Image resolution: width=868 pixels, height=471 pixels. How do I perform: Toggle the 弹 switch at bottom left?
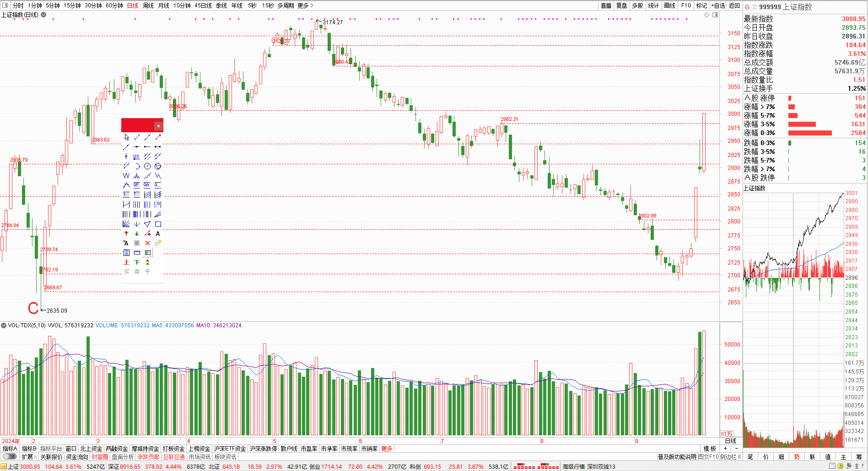point(9,457)
